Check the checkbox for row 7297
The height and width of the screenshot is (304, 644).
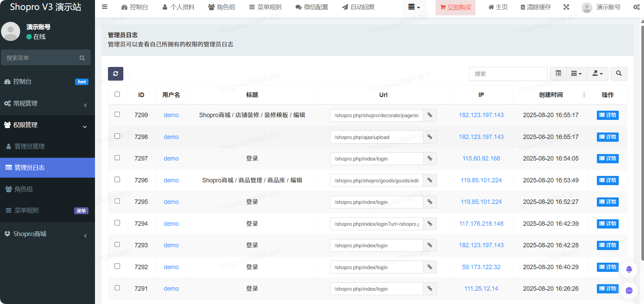(117, 158)
